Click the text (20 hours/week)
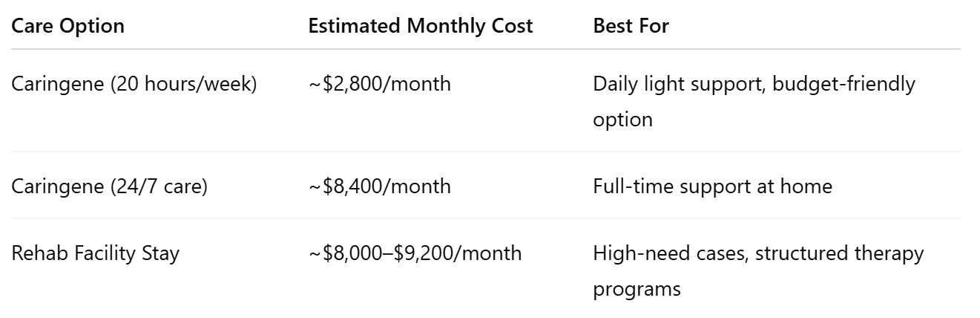Viewport: 980px width, 318px height. pyautogui.click(x=182, y=84)
